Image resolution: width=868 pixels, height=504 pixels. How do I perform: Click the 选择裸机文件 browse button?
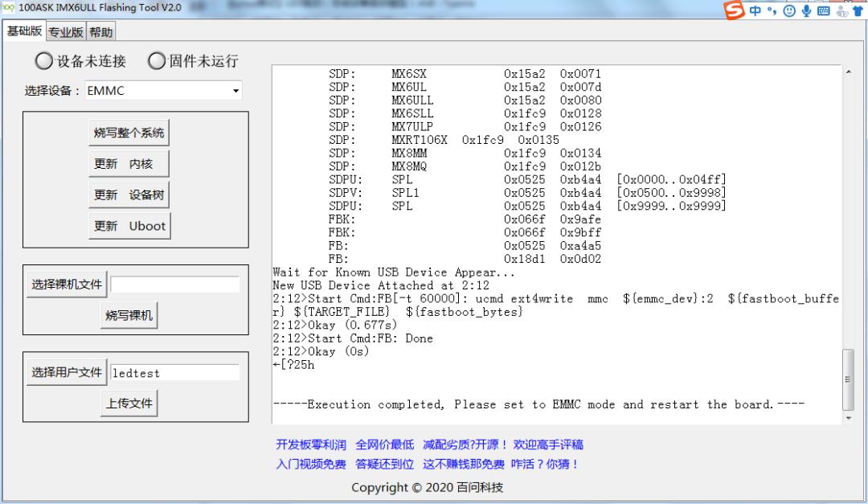67,284
